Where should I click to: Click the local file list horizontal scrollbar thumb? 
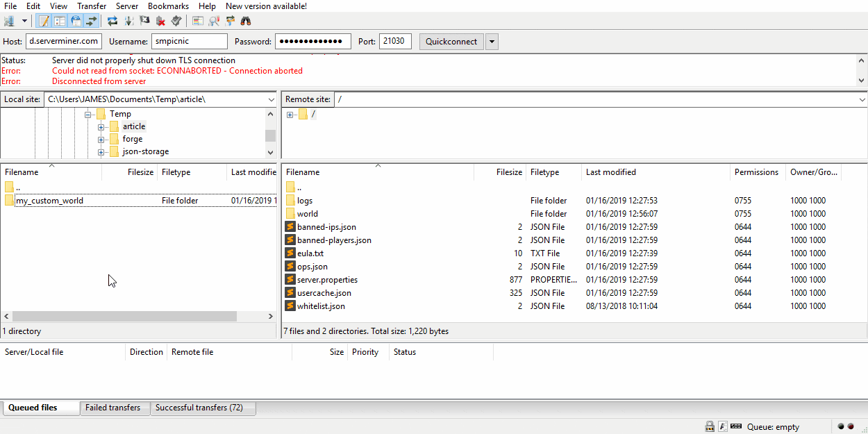[125, 316]
